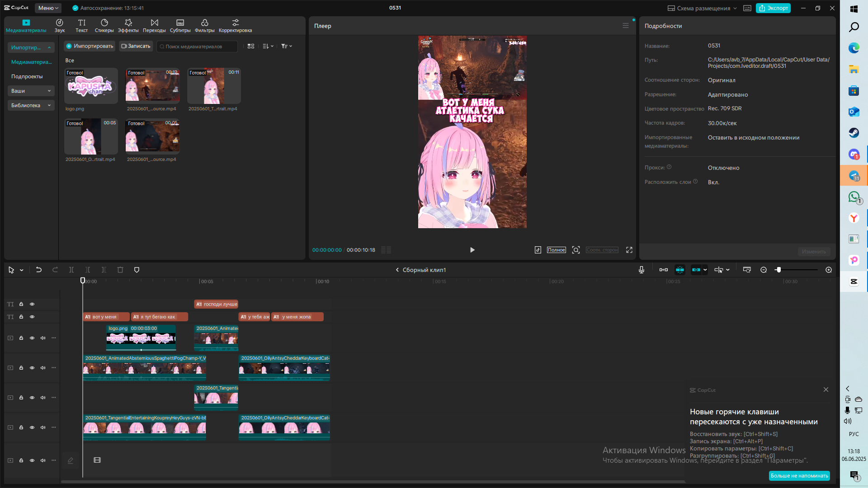868x488 pixels.
Task: Click the timeline zoom in icon
Action: point(829,270)
